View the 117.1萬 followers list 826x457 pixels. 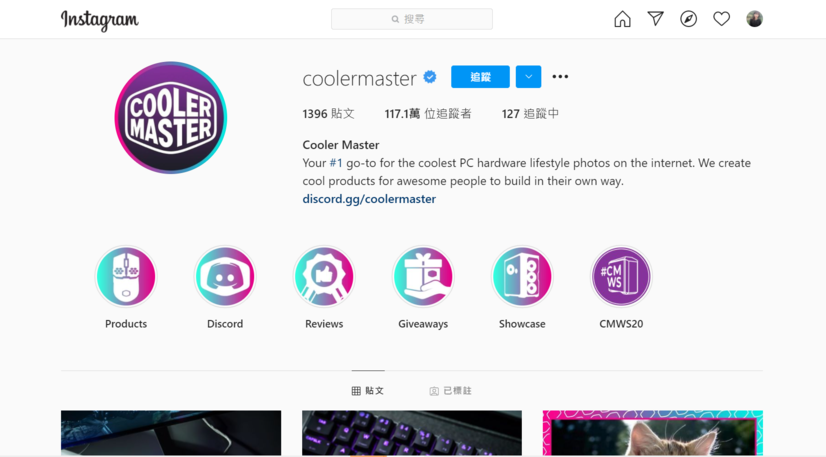pos(428,114)
